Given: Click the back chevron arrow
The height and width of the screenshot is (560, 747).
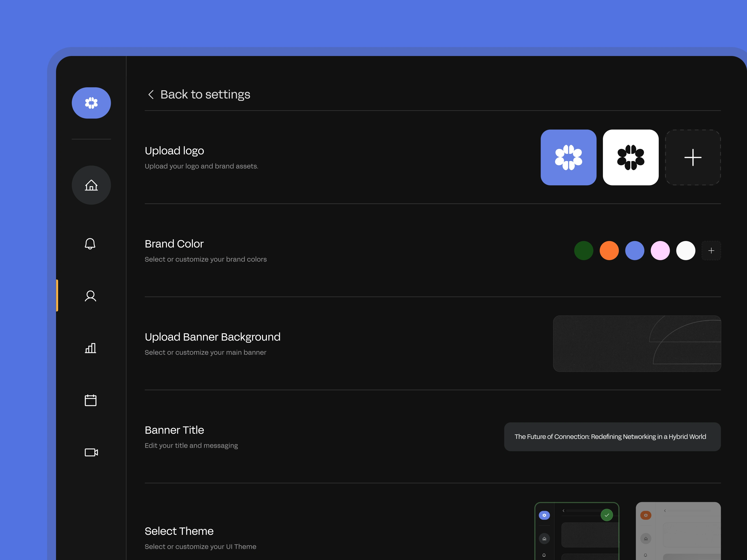Looking at the screenshot, I should click(x=151, y=94).
